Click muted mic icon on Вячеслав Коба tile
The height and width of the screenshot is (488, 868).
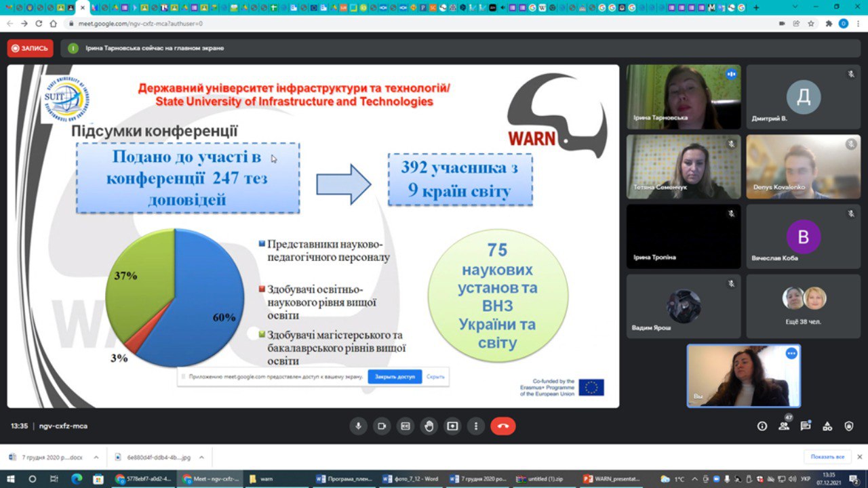(851, 213)
